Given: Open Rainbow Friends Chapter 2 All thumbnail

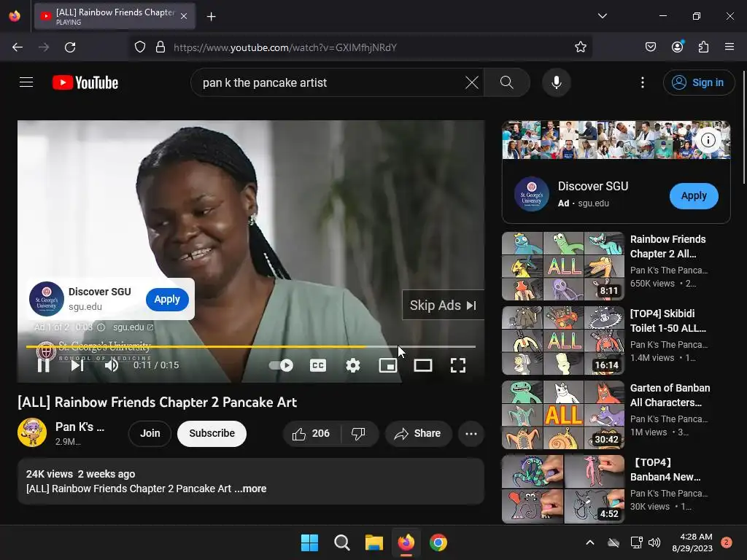Looking at the screenshot, I should 562,266.
